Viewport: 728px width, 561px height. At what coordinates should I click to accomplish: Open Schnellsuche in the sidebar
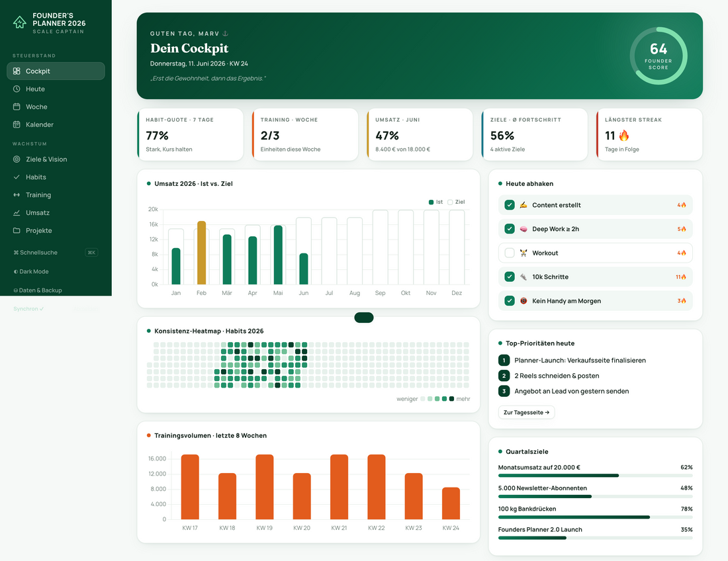56,253
